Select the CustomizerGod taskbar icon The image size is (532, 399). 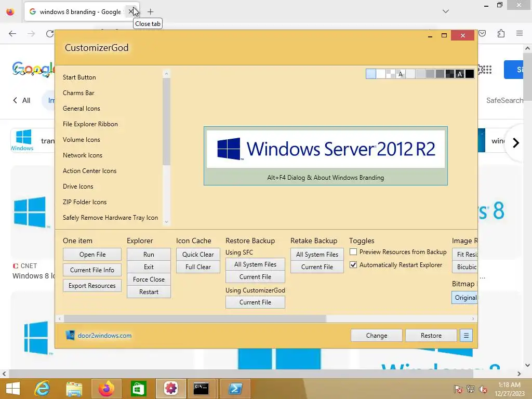[170, 389]
